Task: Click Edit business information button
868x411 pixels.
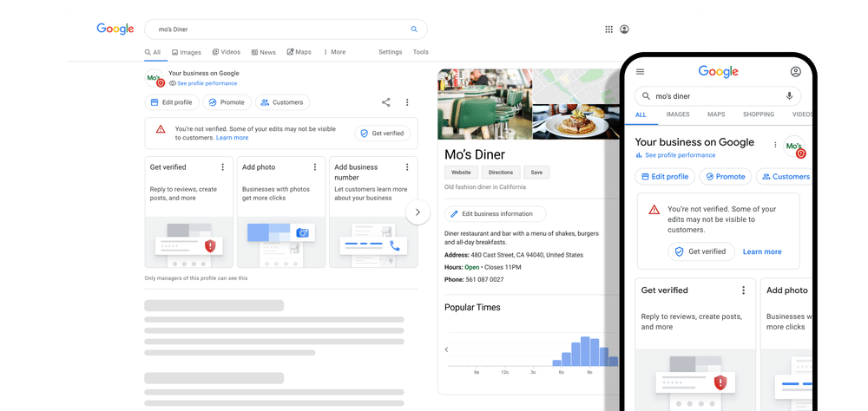Action: (x=495, y=213)
